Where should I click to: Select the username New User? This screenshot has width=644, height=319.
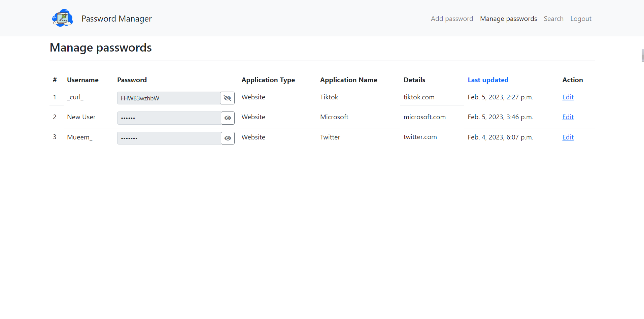(x=81, y=117)
